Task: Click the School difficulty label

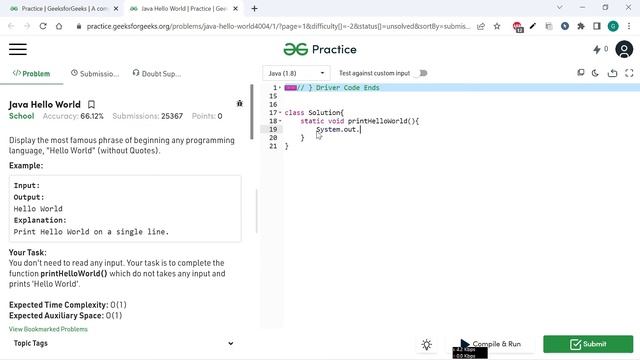Action: [22, 116]
